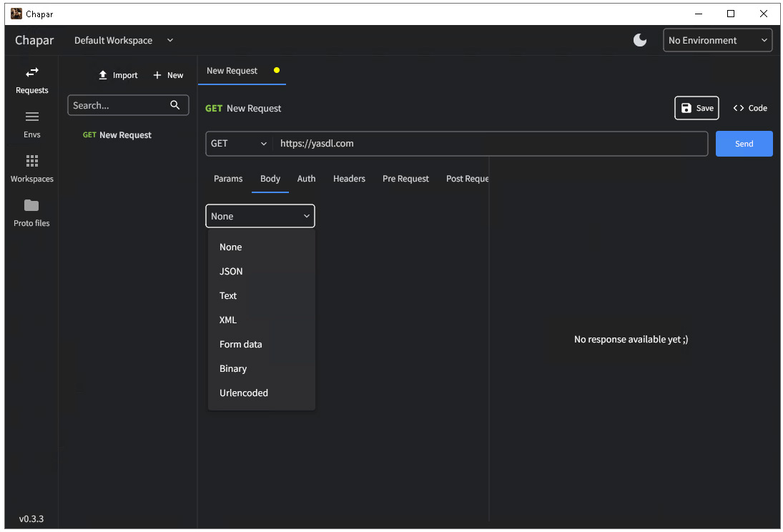783x532 pixels.
Task: Choose None from body type list
Action: 261,247
